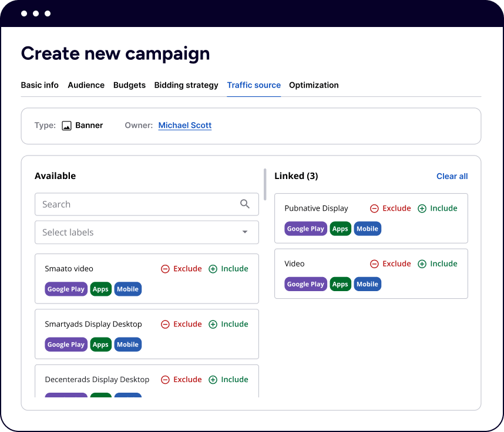Click Exclude minus icon for Smaato video
This screenshot has height=432, width=504.
click(x=165, y=269)
